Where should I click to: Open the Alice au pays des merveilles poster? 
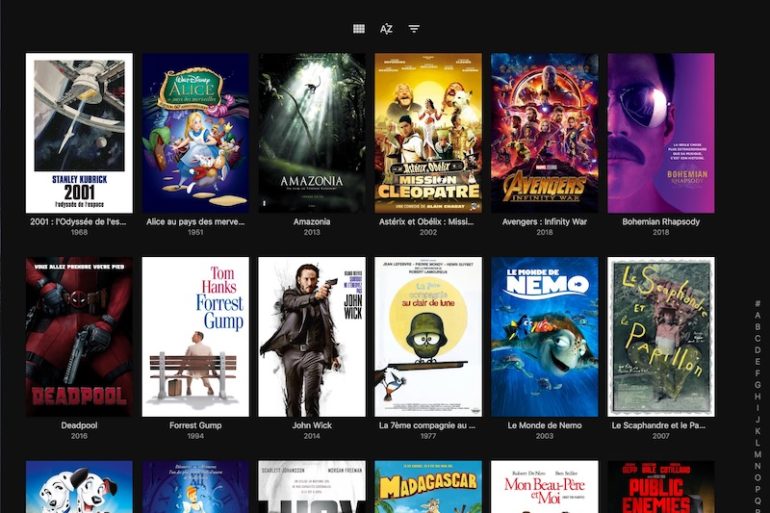point(195,132)
